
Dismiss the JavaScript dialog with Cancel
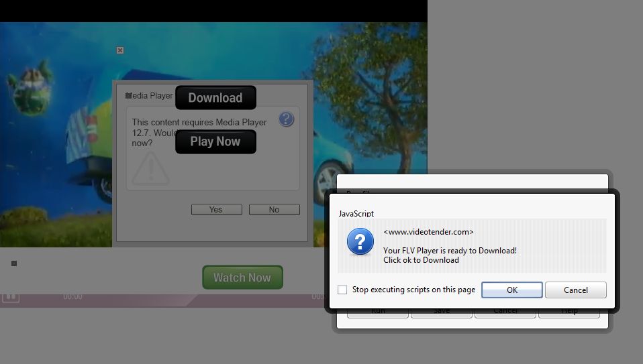(575, 290)
